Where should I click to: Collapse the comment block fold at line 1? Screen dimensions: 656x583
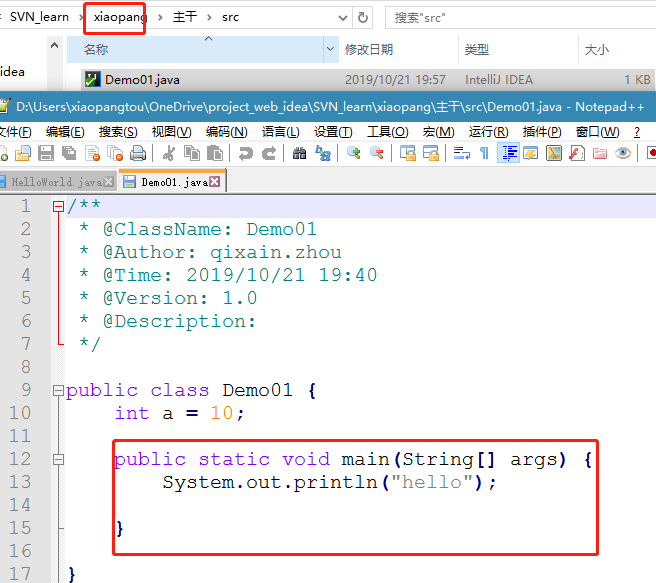tap(59, 207)
